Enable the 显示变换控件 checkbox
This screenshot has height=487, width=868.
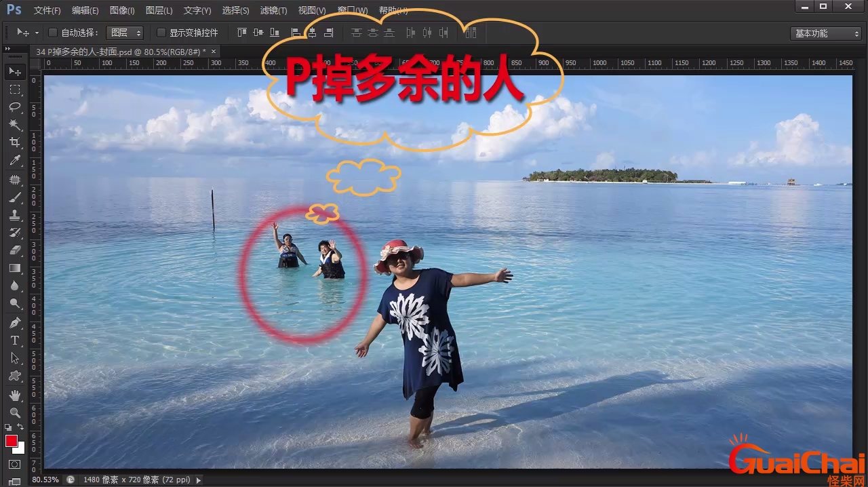coord(161,33)
